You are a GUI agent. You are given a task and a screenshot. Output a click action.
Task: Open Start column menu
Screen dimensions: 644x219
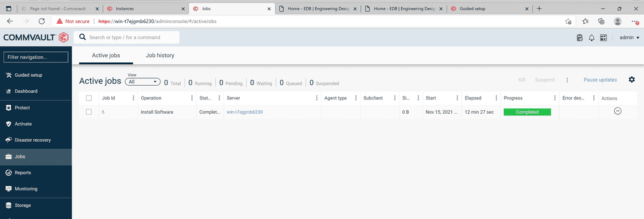coord(457,98)
